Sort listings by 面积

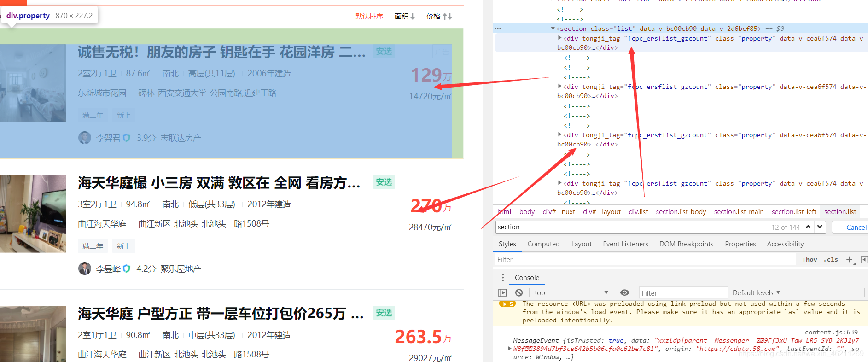pyautogui.click(x=405, y=16)
